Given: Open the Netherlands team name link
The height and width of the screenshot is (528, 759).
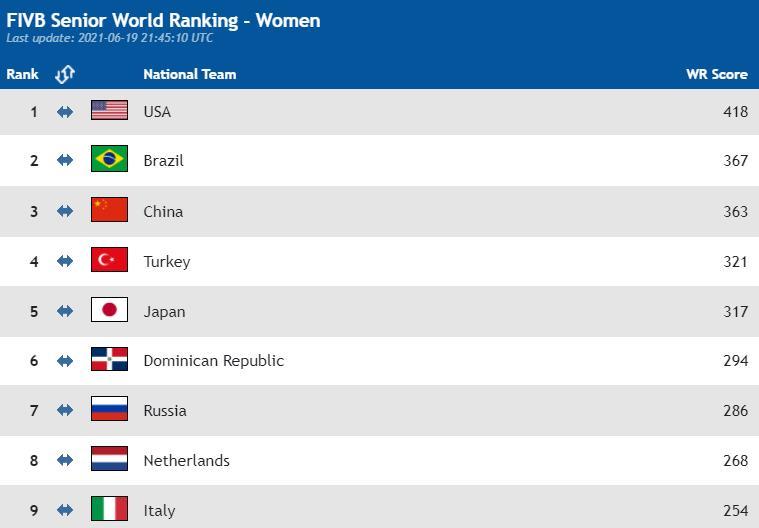Looking at the screenshot, I should coord(186,461).
